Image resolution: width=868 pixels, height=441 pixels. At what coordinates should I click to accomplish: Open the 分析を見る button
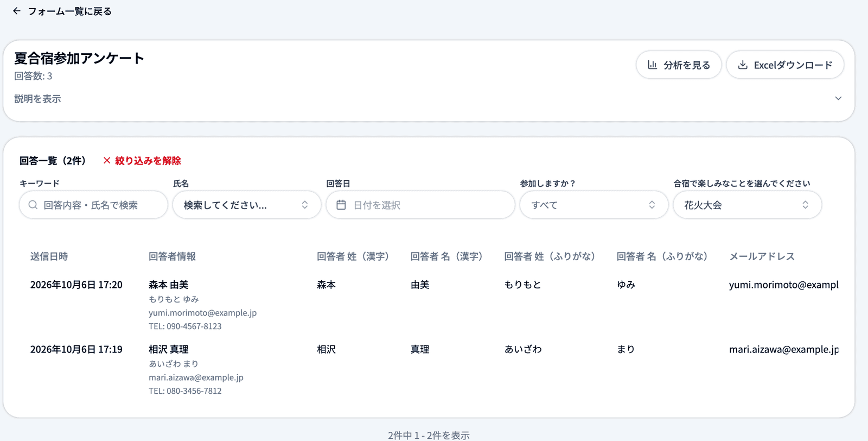[679, 65]
